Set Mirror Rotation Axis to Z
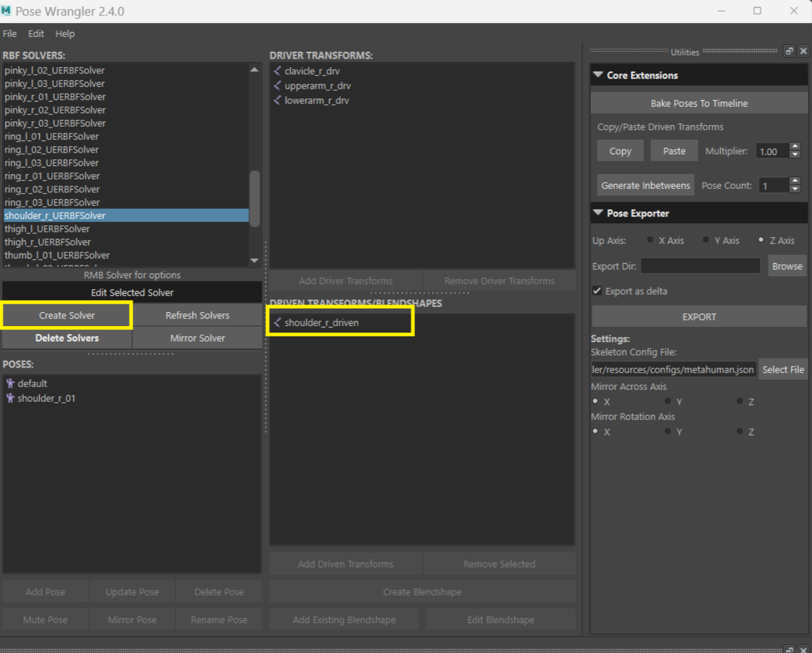The width and height of the screenshot is (812, 653). tap(740, 432)
